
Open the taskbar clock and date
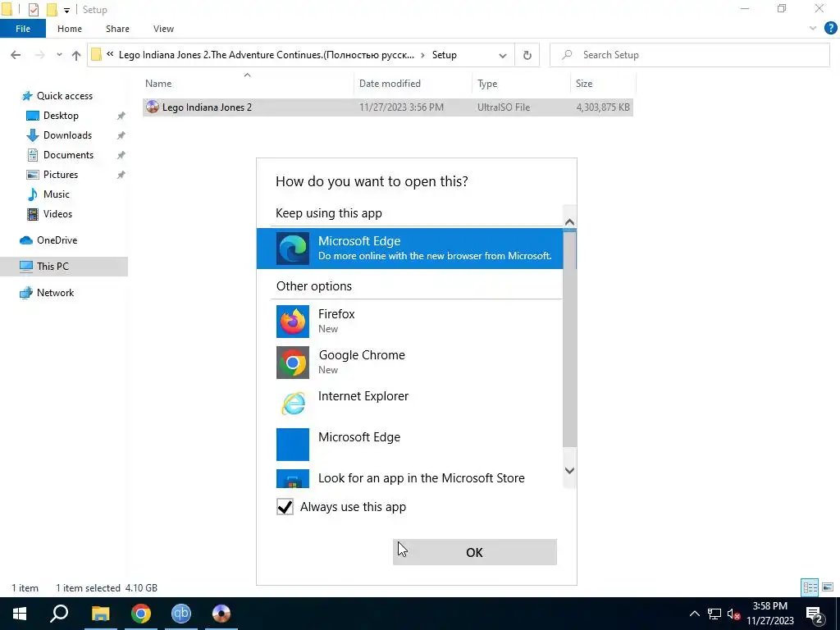769,614
